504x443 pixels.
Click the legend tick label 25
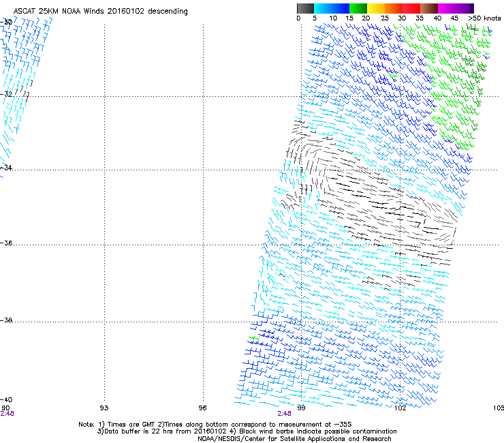(x=385, y=18)
